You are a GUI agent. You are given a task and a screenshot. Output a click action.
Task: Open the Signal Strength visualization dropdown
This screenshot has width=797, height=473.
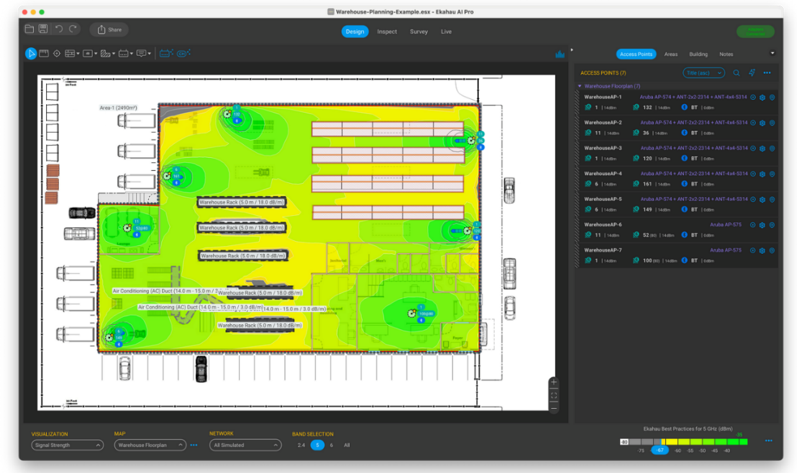[x=68, y=445]
